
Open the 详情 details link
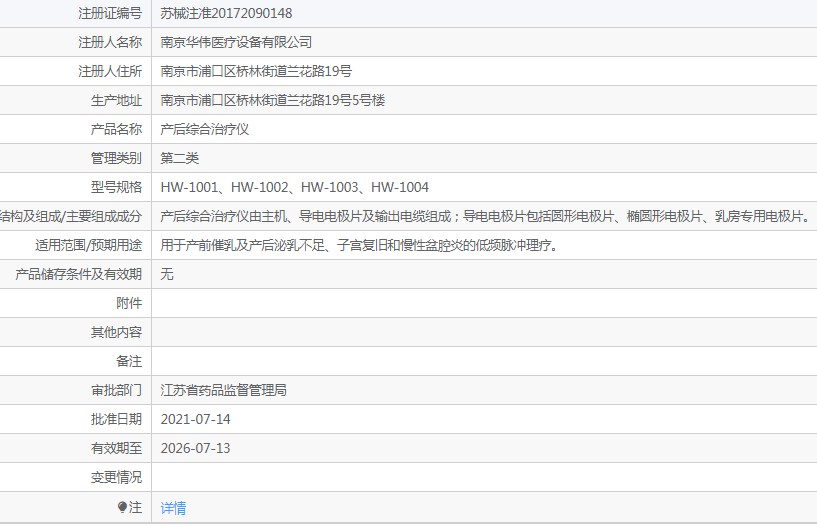[x=173, y=508]
